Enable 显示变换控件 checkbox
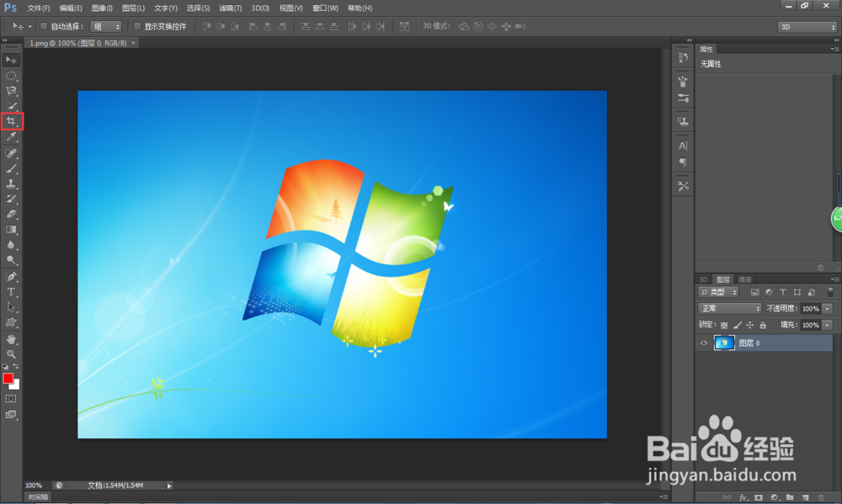 [137, 26]
